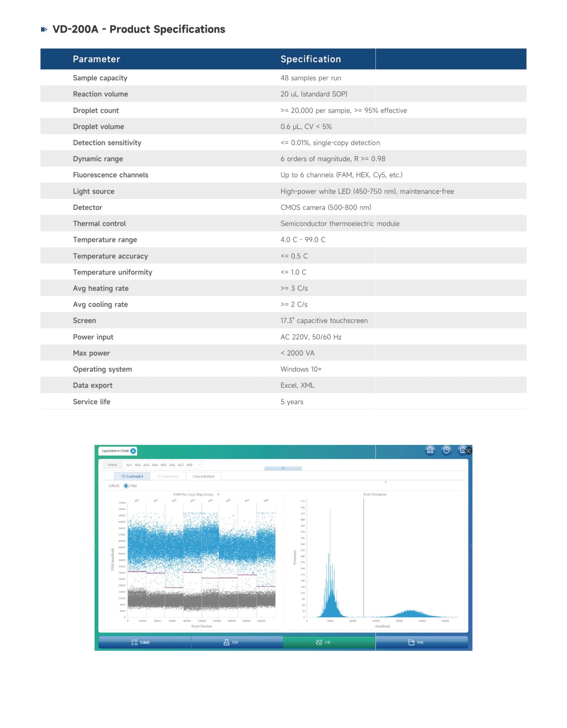Click the "Max power" parameter cell

91,353
